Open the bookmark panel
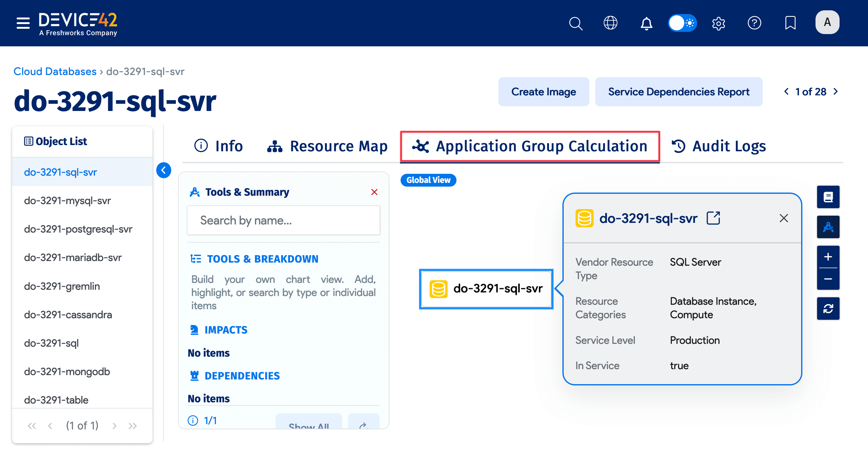The image size is (868, 457). (x=790, y=23)
